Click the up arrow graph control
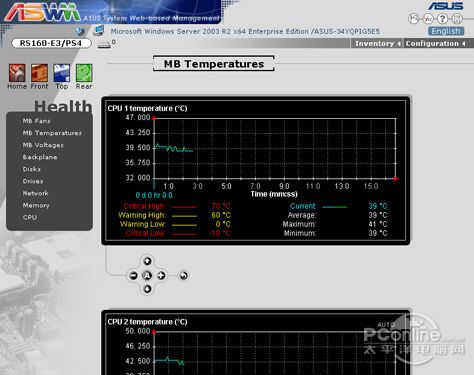 click(x=147, y=261)
